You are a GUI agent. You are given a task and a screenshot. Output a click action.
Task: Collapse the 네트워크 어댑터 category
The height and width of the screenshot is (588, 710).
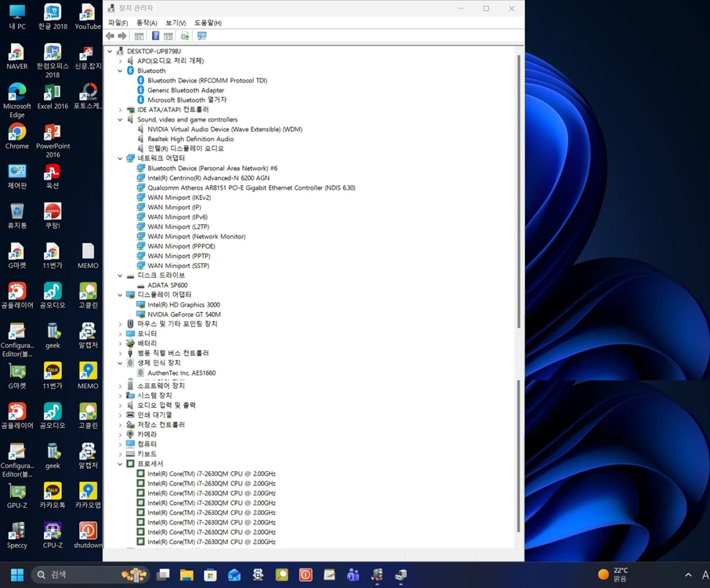(120, 158)
